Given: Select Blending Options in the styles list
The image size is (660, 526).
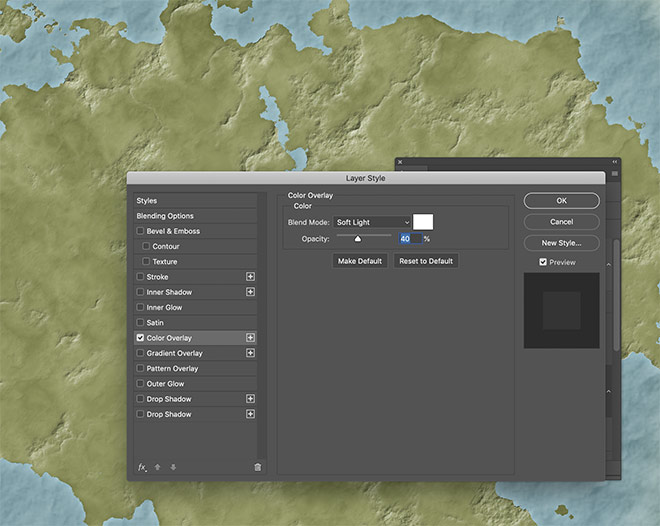Looking at the screenshot, I should [166, 216].
